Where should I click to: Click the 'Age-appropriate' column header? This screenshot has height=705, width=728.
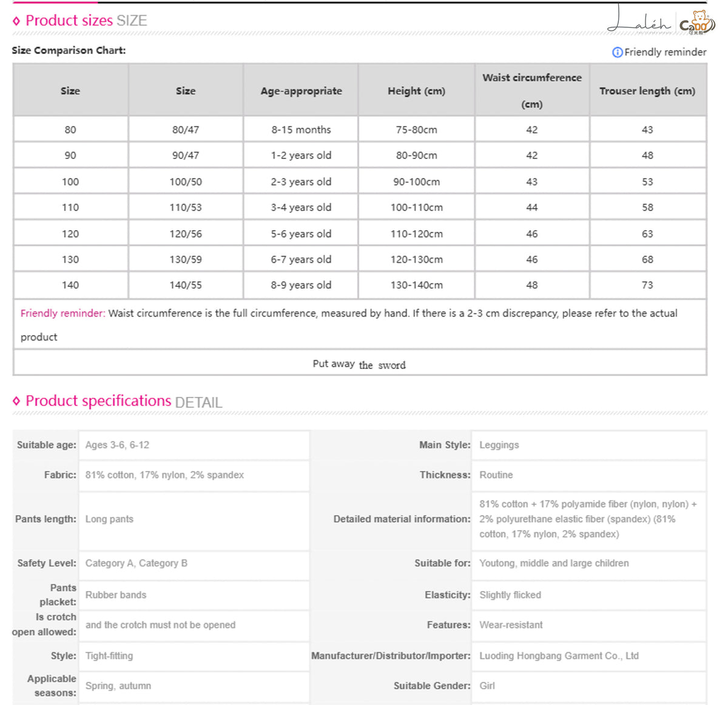[x=301, y=90]
